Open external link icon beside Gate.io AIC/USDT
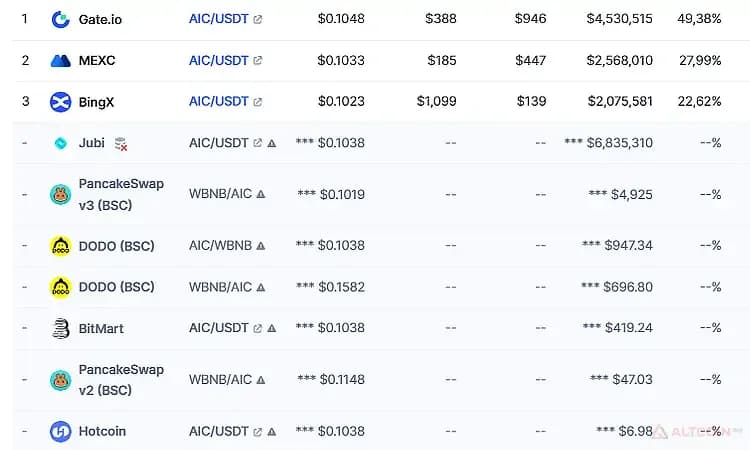This screenshot has width=750, height=450. (257, 19)
